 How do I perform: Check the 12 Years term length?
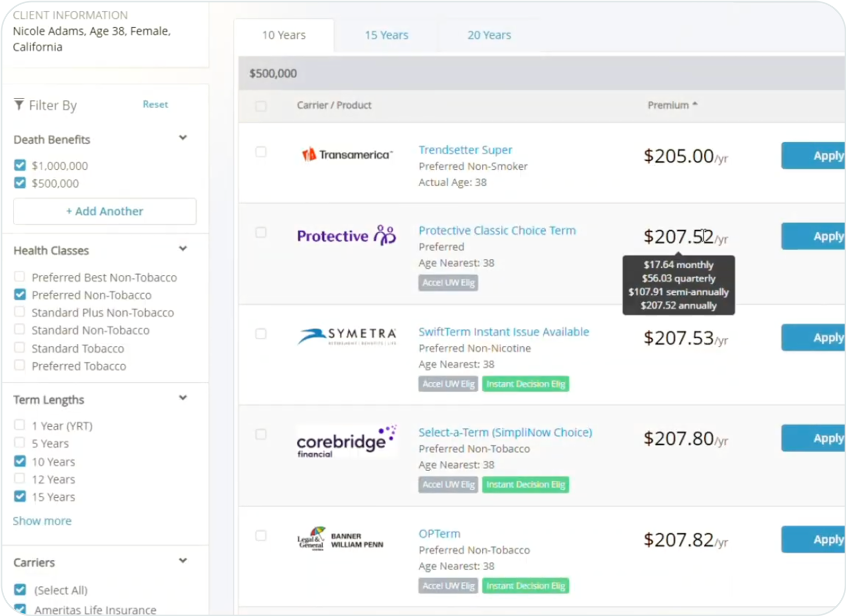click(x=19, y=478)
